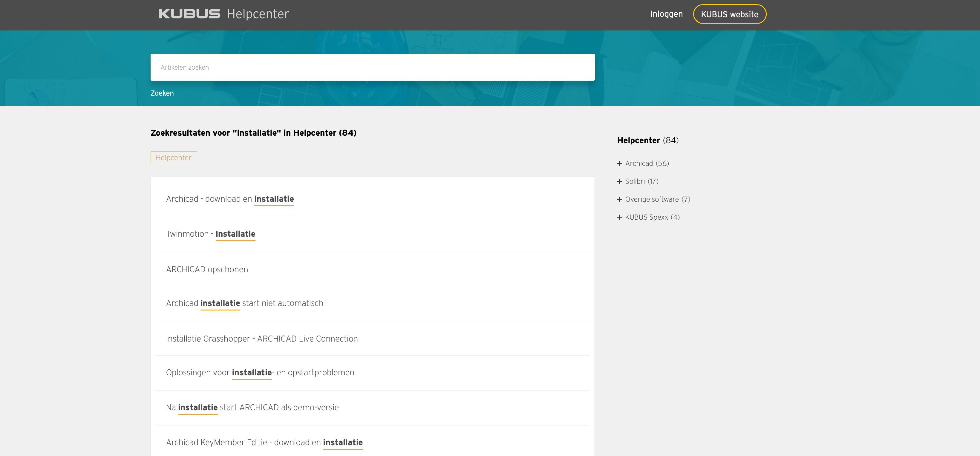Click the Inloggen link
980x456 pixels.
point(666,14)
